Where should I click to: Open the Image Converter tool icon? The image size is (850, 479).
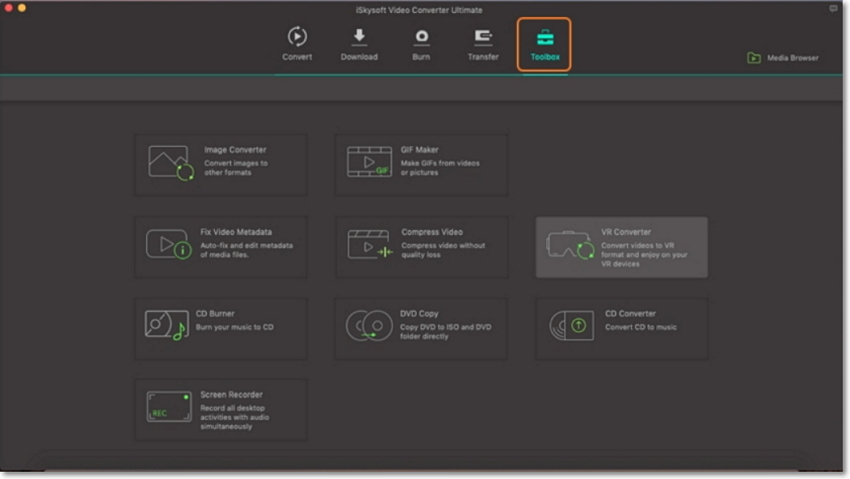(x=170, y=163)
